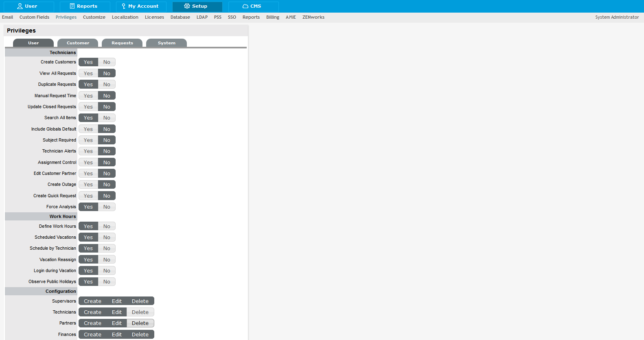
Task: Disable Scheduled Vacations with No
Action: (x=107, y=238)
